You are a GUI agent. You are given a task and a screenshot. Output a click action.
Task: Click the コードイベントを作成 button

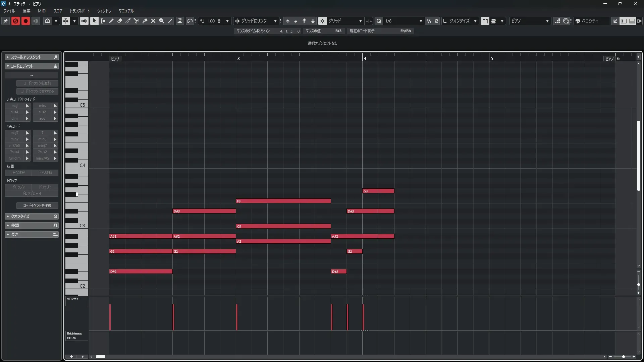click(x=37, y=205)
